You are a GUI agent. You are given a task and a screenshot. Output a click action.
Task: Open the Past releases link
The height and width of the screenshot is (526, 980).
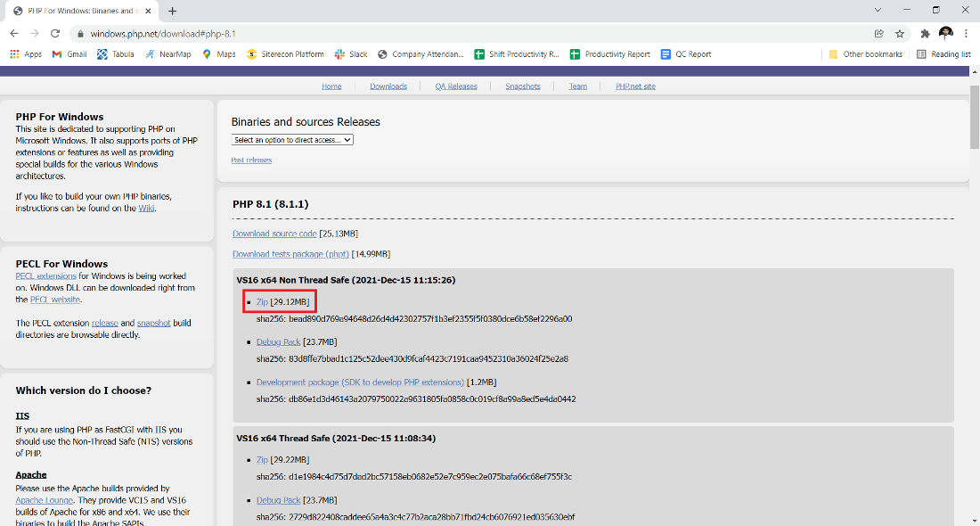click(x=251, y=160)
